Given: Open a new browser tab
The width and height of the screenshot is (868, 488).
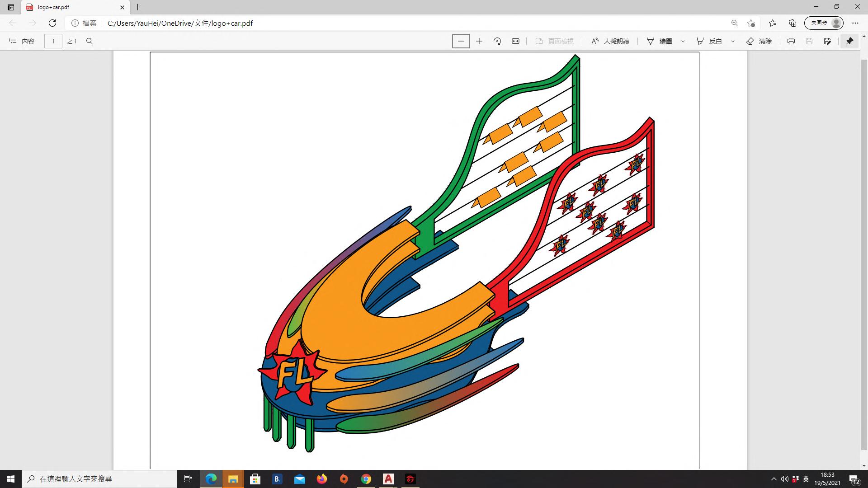Looking at the screenshot, I should pos(138,7).
